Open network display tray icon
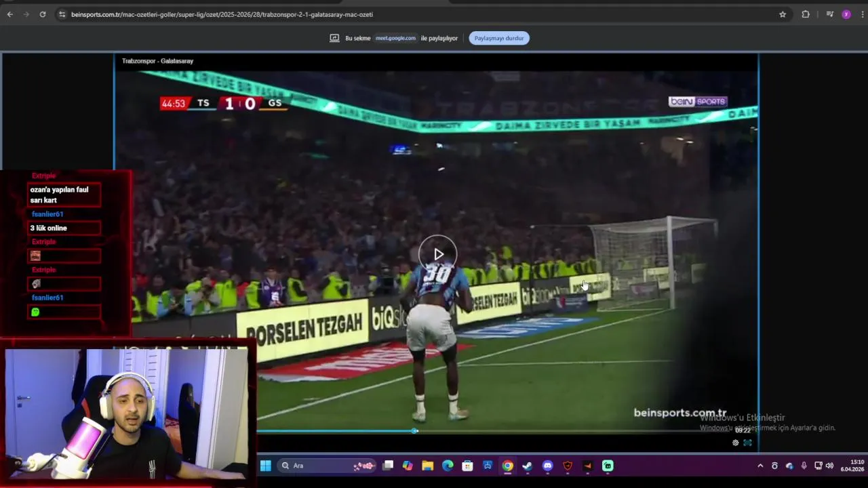Screen dimensions: 868x488 818,466
